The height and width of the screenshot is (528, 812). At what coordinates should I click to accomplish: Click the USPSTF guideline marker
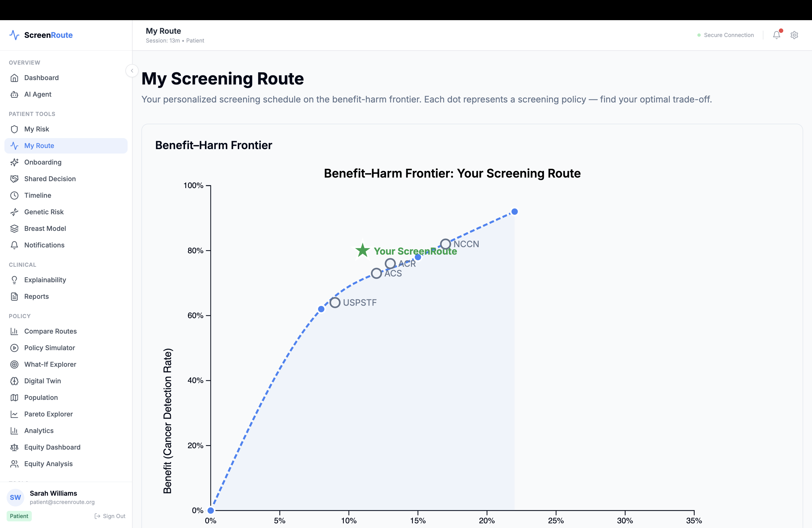tap(335, 303)
